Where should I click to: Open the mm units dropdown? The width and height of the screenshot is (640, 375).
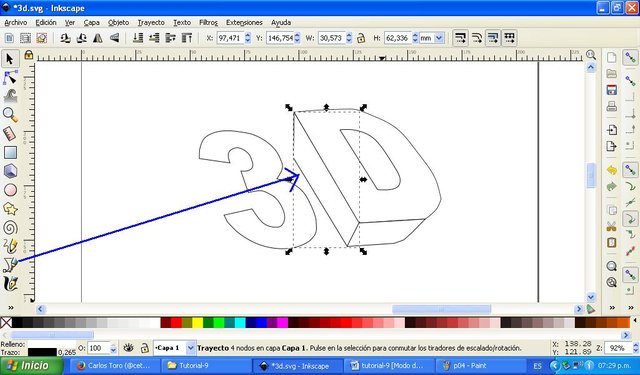431,38
